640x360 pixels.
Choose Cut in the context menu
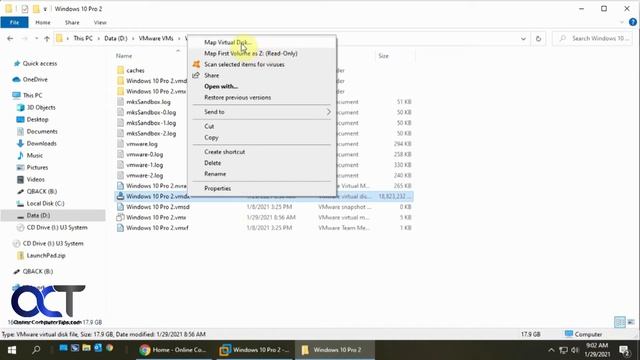(x=262, y=127)
